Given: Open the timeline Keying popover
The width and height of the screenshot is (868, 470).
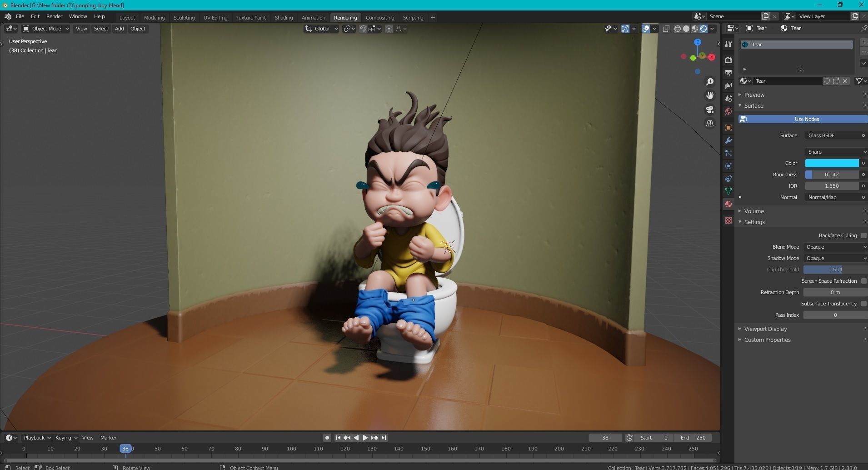Looking at the screenshot, I should pos(66,438).
